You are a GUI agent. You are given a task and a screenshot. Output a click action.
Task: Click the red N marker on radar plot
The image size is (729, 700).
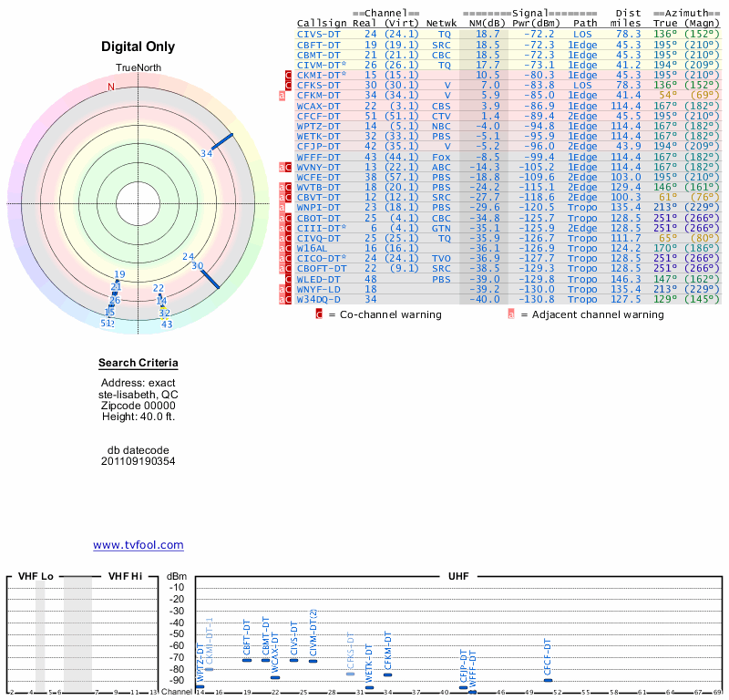tap(111, 87)
